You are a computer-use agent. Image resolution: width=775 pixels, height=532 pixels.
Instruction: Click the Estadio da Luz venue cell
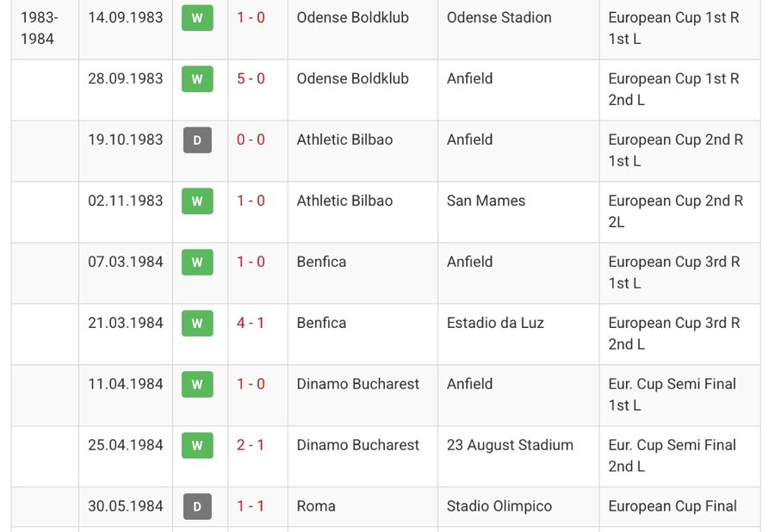(518, 334)
